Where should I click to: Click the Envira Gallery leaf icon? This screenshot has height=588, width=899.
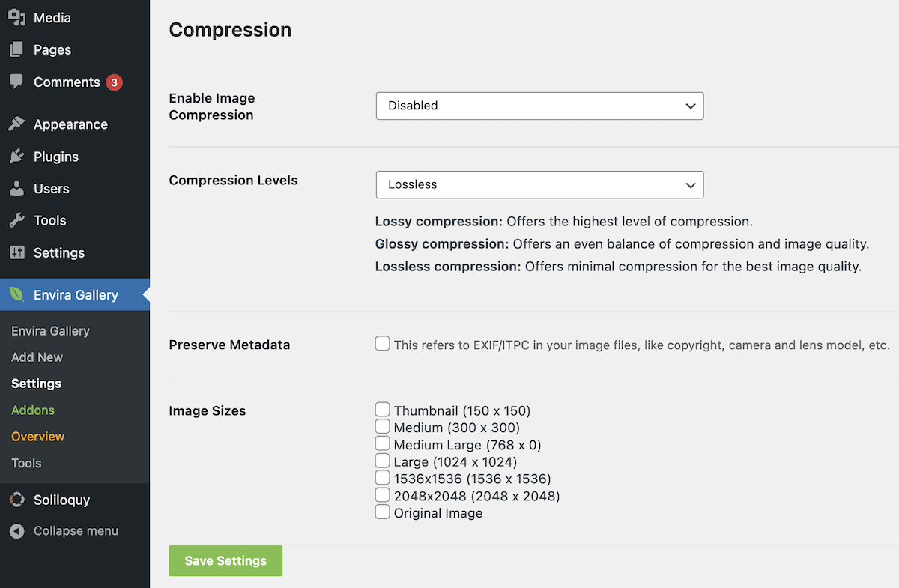point(16,295)
